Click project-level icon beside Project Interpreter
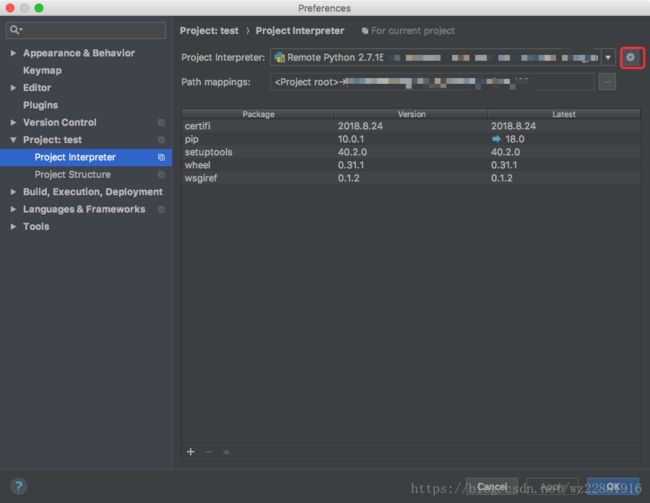Viewport: 650px width, 503px height. pyautogui.click(x=161, y=158)
